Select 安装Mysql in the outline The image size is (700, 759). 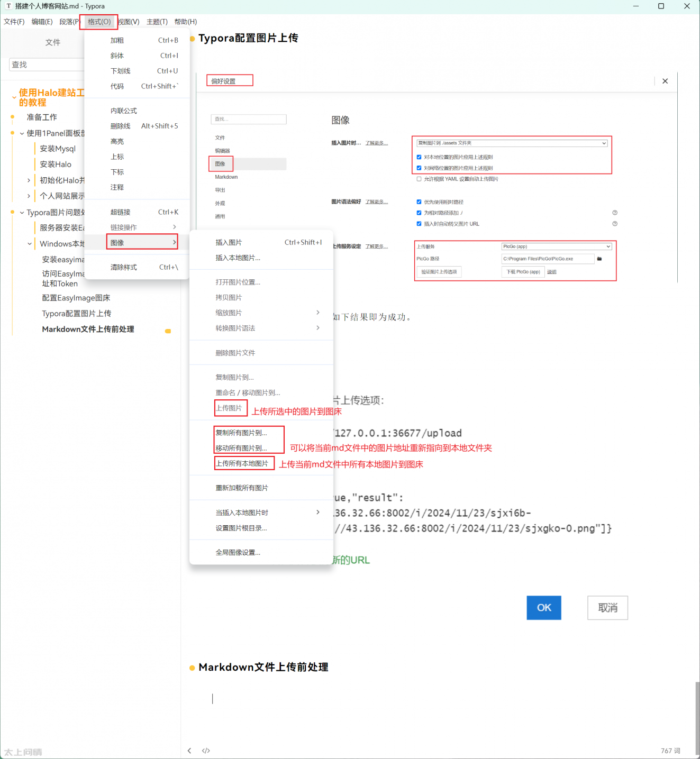click(x=58, y=149)
